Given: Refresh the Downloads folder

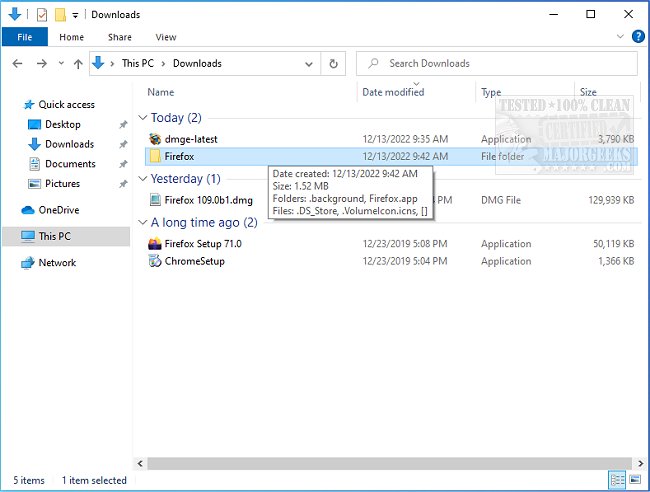Looking at the screenshot, I should [x=333, y=64].
